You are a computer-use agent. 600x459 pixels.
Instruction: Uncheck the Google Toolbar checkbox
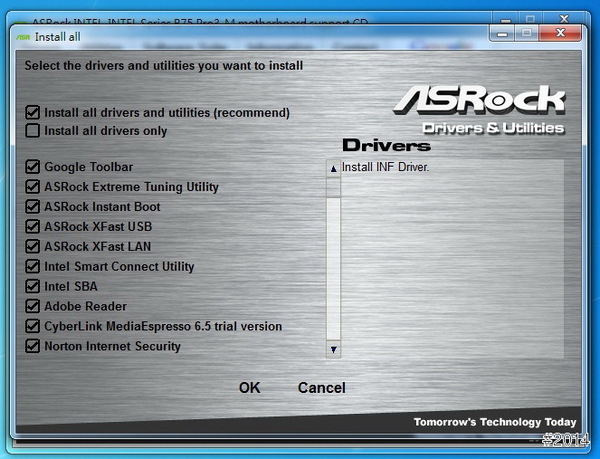click(x=33, y=167)
